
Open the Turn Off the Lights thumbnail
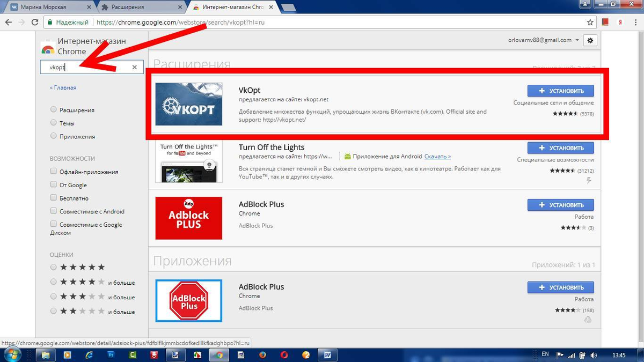[189, 162]
